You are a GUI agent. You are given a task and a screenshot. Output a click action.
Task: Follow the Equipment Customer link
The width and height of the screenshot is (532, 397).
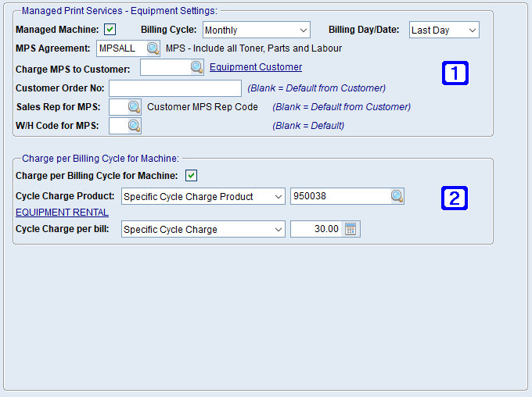256,67
